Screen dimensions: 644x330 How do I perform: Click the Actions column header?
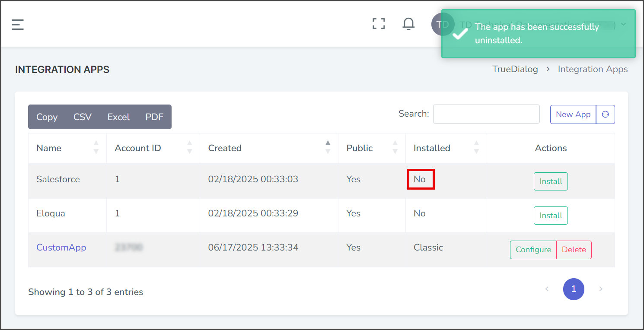point(551,148)
